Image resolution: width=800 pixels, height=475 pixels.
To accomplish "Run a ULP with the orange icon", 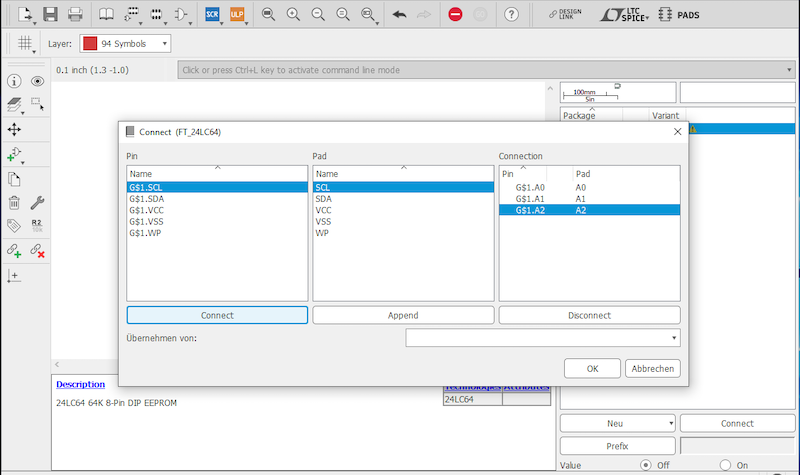I will [237, 14].
